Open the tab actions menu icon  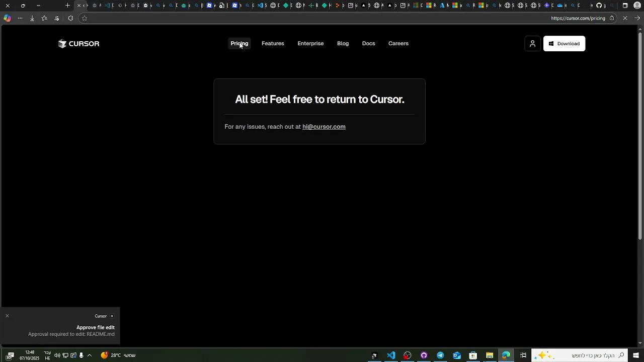pyautogui.click(x=625, y=6)
